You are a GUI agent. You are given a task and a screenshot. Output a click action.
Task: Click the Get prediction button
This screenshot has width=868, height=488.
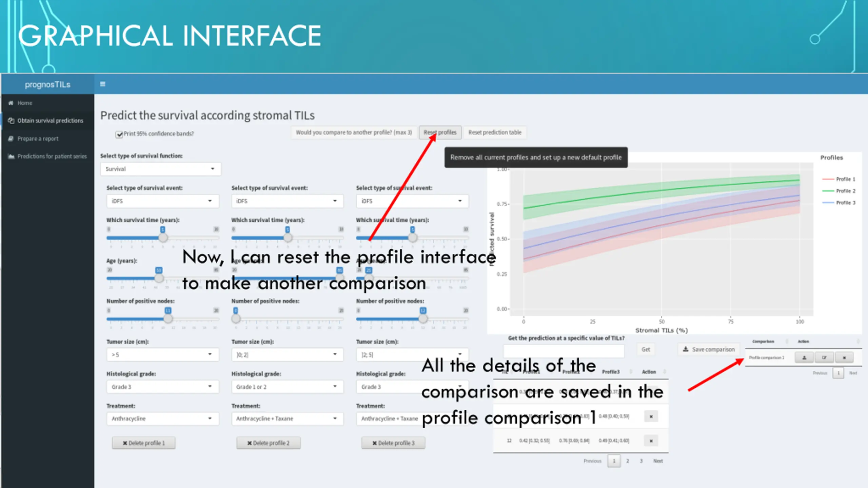click(646, 349)
